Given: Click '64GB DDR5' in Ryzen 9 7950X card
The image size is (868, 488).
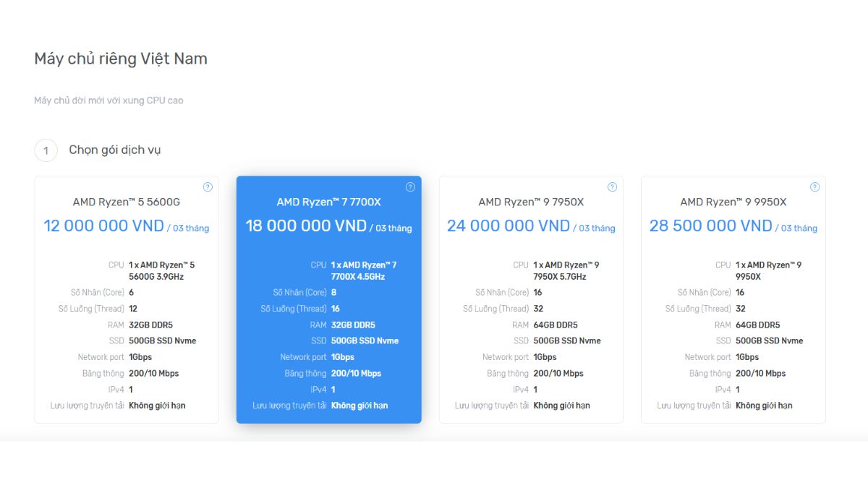Looking at the screenshot, I should [x=556, y=325].
